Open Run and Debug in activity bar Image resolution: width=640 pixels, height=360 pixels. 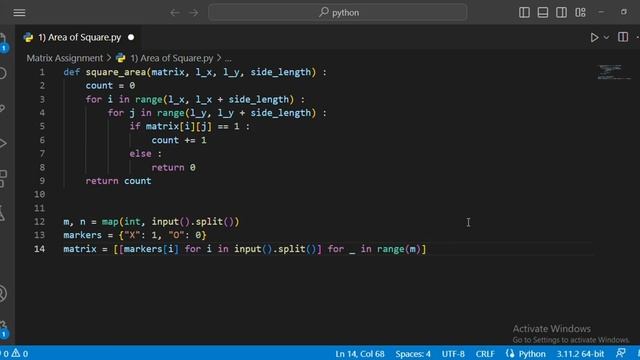(3, 143)
